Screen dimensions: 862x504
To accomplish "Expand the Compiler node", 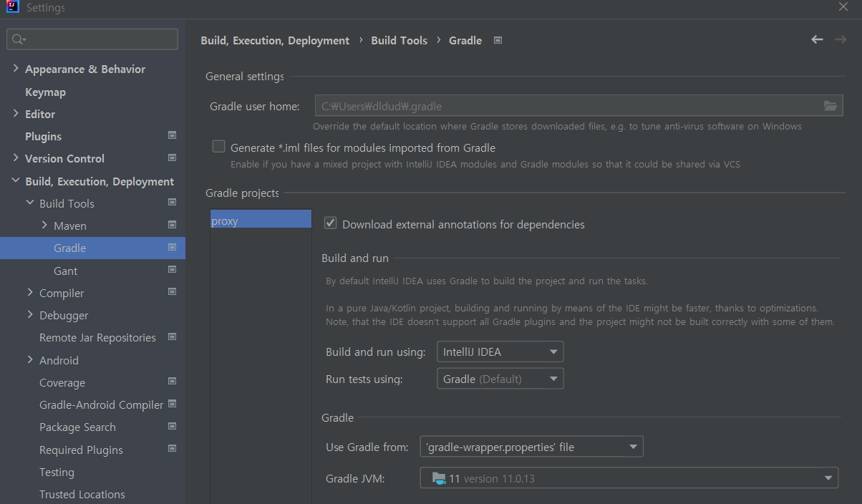I will [30, 292].
